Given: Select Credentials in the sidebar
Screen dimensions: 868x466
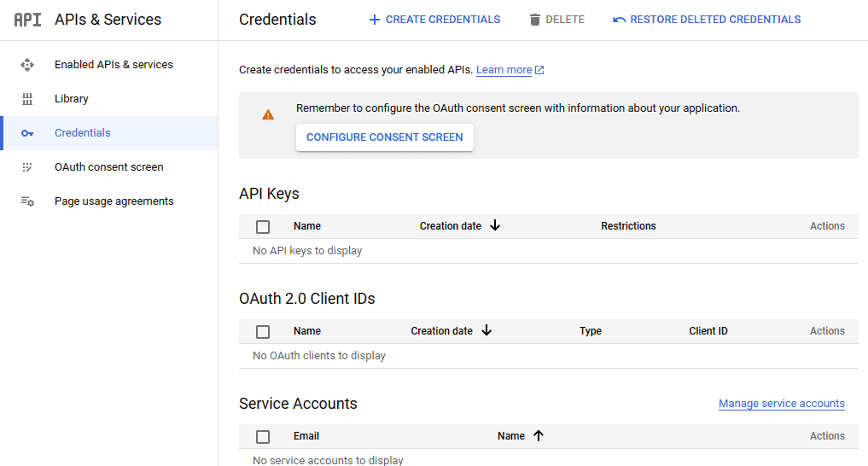Looking at the screenshot, I should 109,133.
